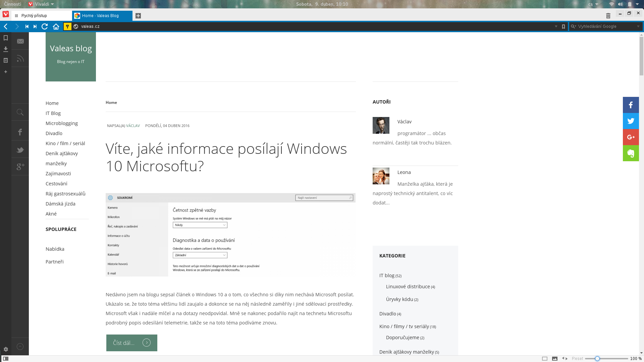
Task: Click the site's envelope contact icon
Action: click(20, 41)
